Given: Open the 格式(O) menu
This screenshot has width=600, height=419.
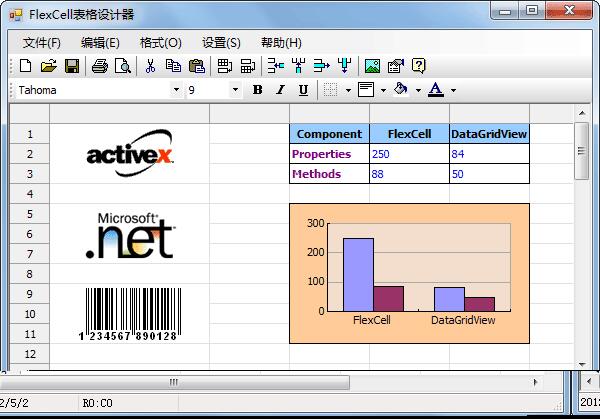Looking at the screenshot, I should coord(161,42).
